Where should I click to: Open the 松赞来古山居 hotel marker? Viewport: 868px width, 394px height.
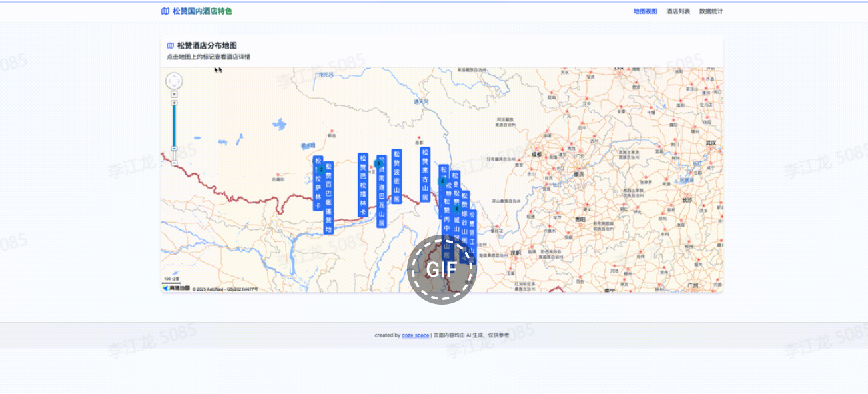click(x=425, y=175)
